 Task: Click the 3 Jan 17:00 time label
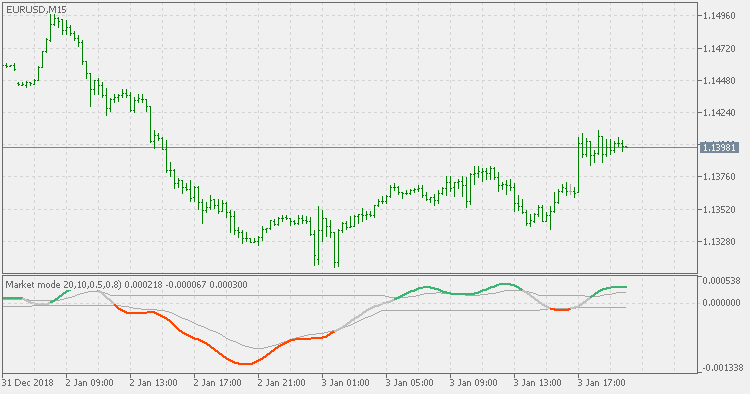(601, 383)
